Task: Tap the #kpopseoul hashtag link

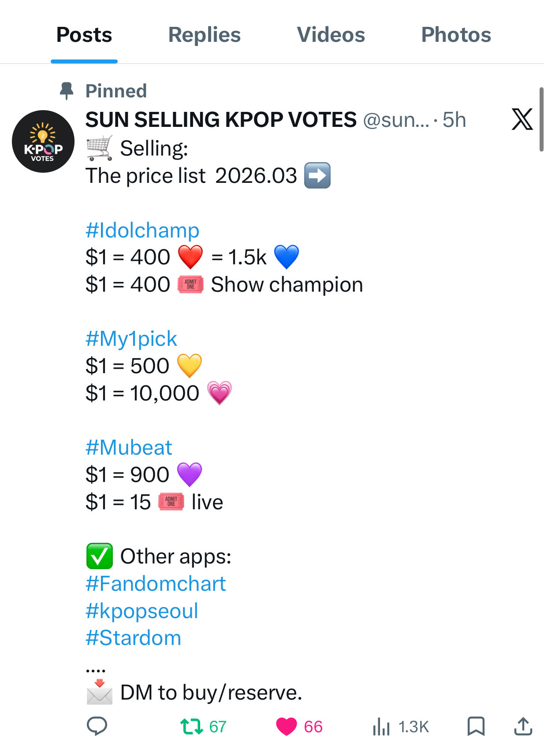Action: click(142, 611)
